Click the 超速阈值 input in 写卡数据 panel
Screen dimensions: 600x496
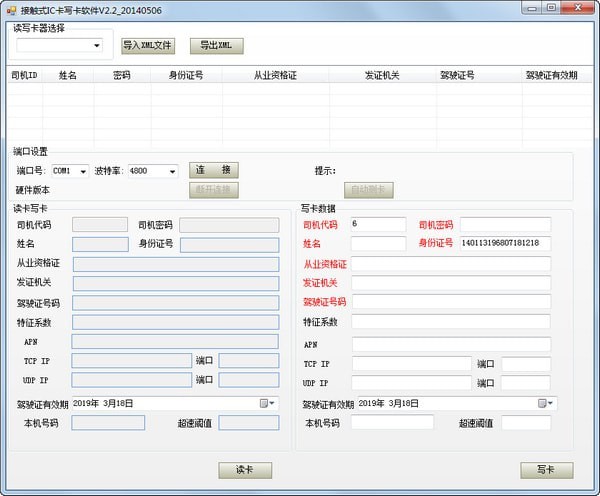point(525,423)
